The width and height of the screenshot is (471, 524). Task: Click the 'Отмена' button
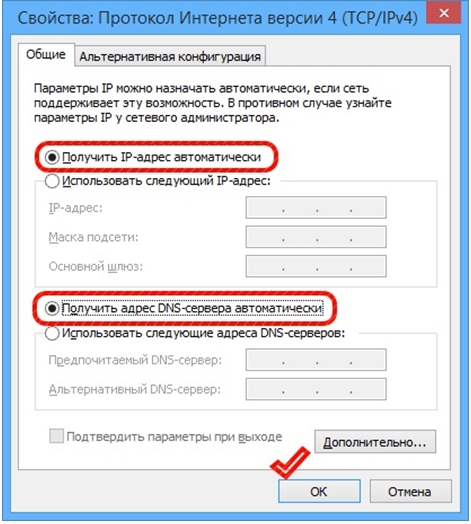coord(410,491)
